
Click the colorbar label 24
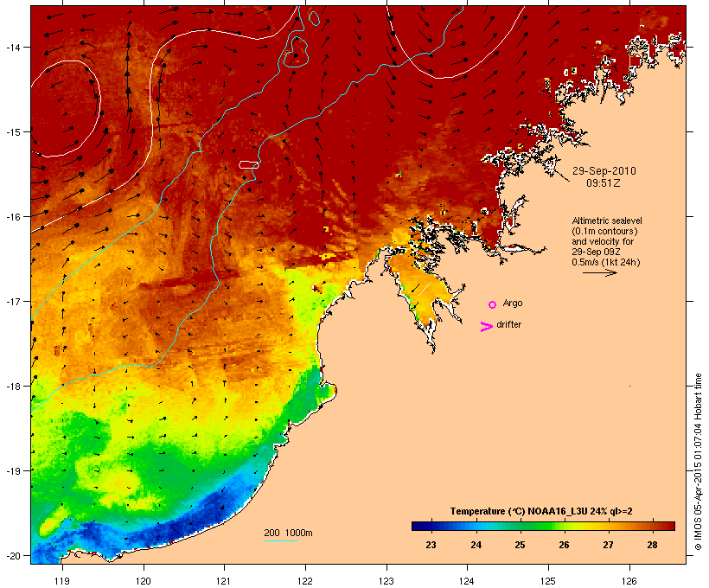tap(476, 545)
